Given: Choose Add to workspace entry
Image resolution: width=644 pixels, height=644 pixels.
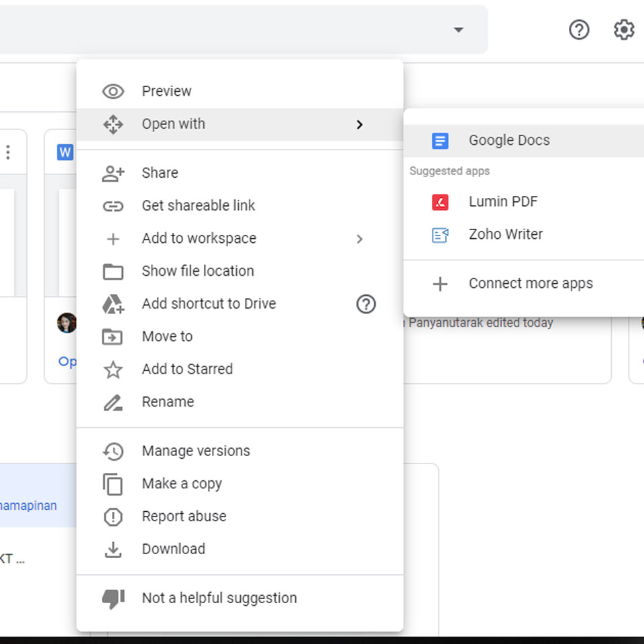Looking at the screenshot, I should coord(240,239).
